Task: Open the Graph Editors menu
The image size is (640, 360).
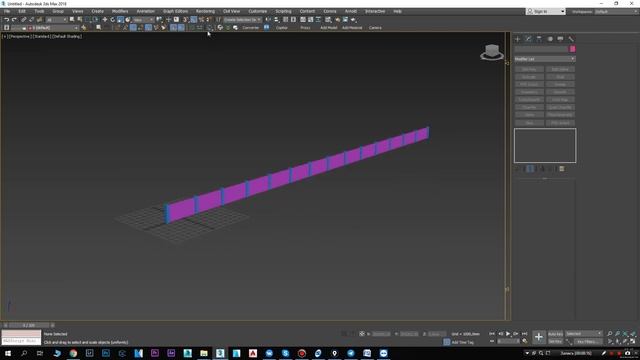Action: point(176,11)
